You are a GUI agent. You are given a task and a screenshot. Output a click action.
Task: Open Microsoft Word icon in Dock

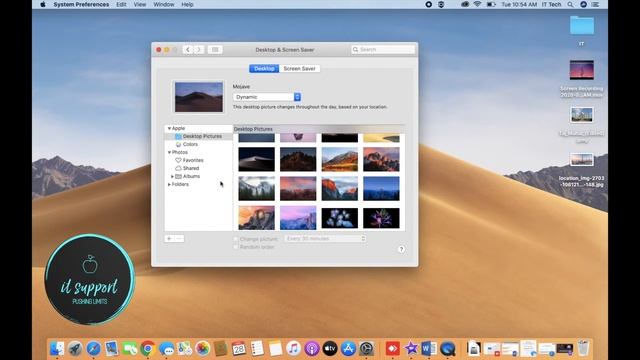click(429, 349)
